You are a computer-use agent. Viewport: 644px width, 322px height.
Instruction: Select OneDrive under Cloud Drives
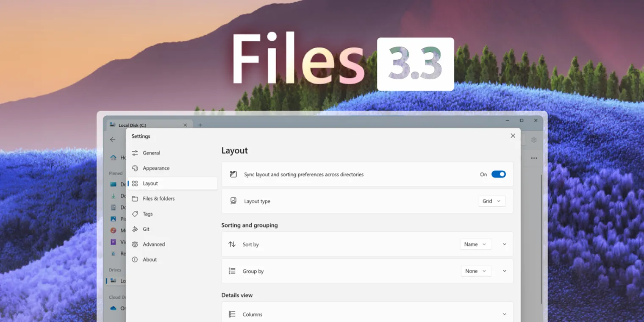(116, 308)
